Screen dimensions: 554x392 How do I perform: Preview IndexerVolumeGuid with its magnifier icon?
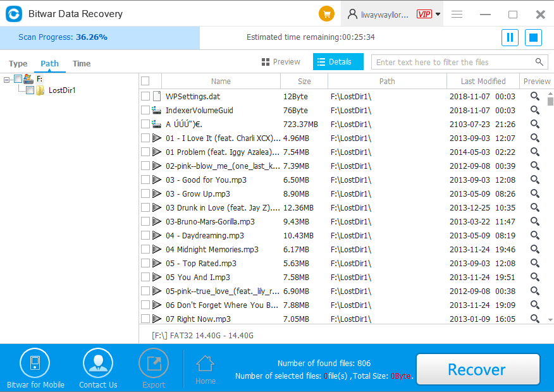click(x=535, y=110)
